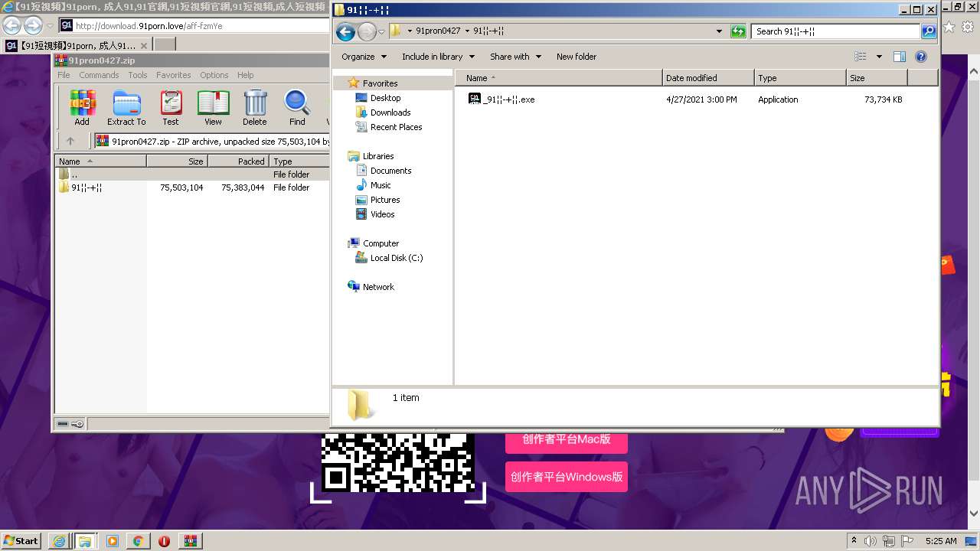This screenshot has width=980, height=551.
Task: Sort WinRAR list by Size column
Action: tap(177, 161)
